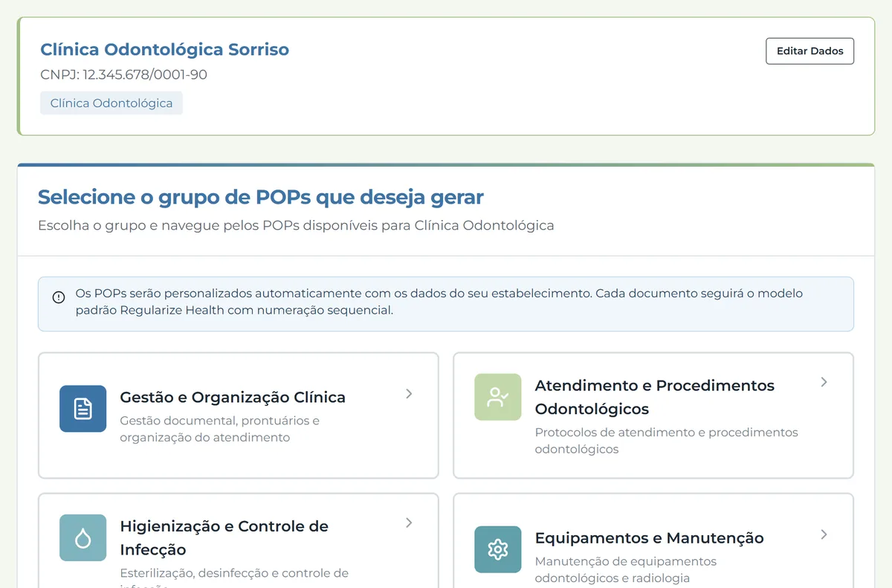Click the 'Os POPs serão personalizados' notice text
The image size is (892, 588).
(x=439, y=302)
